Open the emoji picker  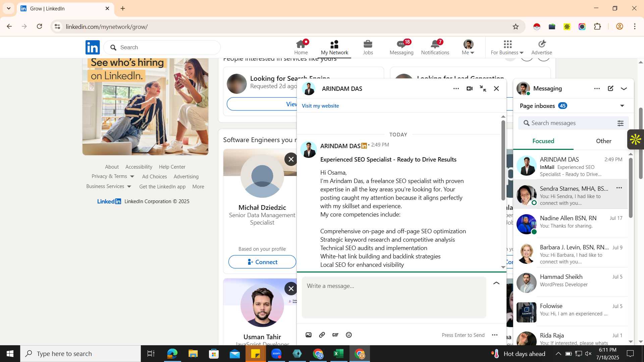point(349,335)
